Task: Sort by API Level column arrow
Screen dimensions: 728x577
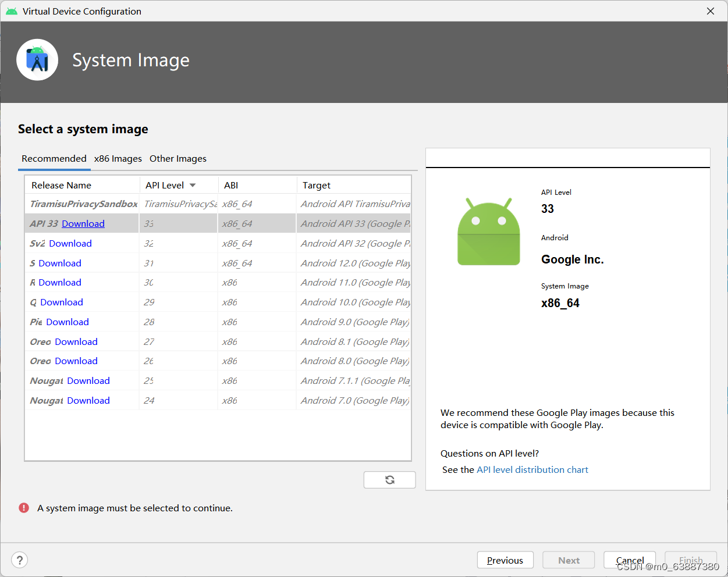Action: tap(193, 186)
